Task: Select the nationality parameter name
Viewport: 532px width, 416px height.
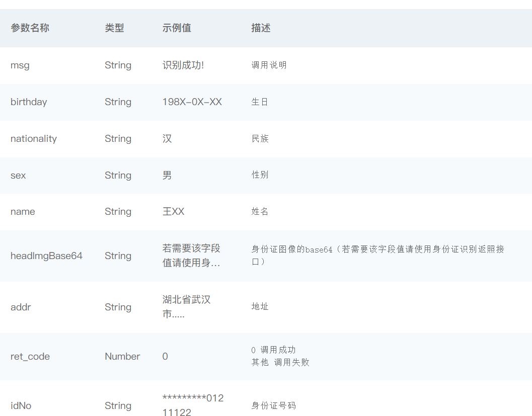Action: [x=34, y=138]
